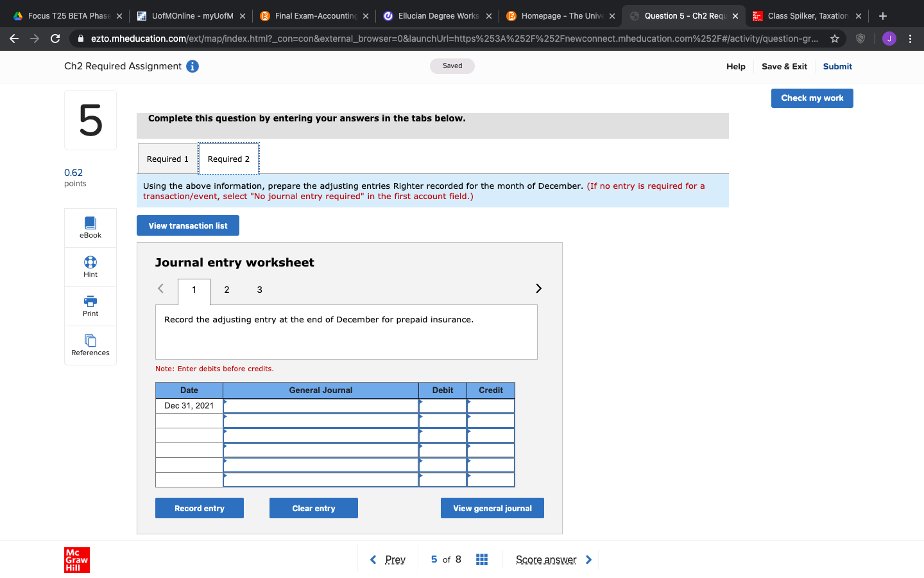The height and width of the screenshot is (578, 924).
Task: Click Clear entry button
Action: (x=314, y=508)
